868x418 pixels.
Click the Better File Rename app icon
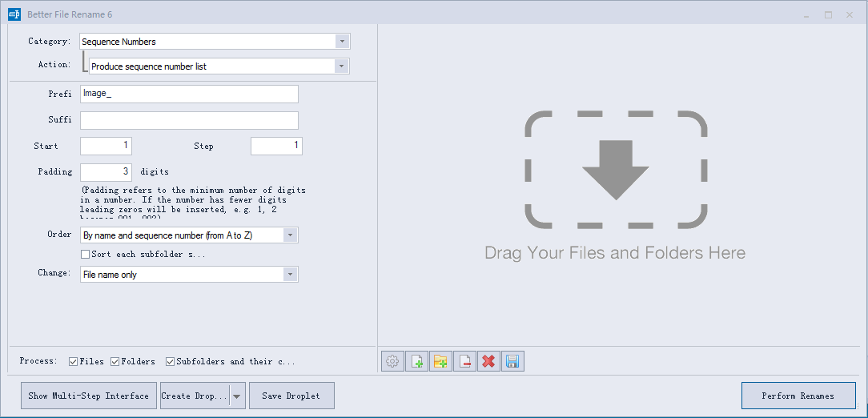[x=14, y=14]
